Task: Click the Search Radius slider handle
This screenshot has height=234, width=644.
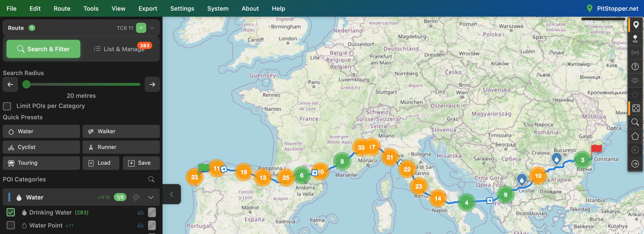Action: (26, 84)
